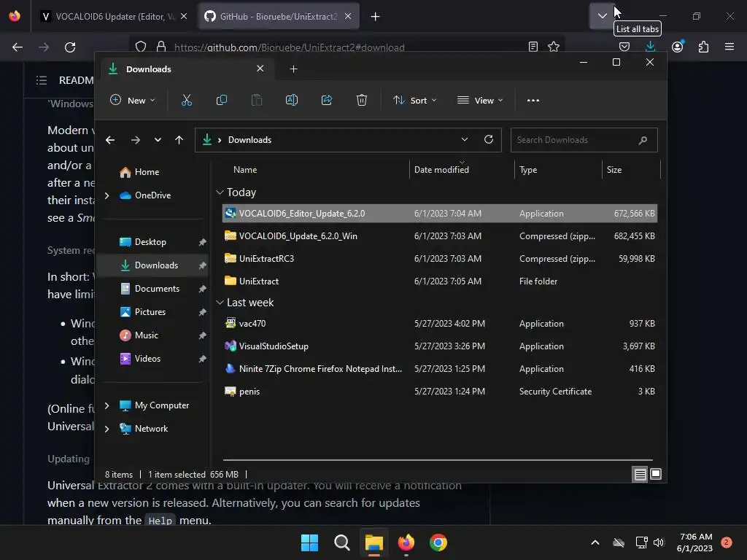This screenshot has width=747, height=560.
Task: Open Firefox extensions puzzle icon
Action: click(x=703, y=47)
